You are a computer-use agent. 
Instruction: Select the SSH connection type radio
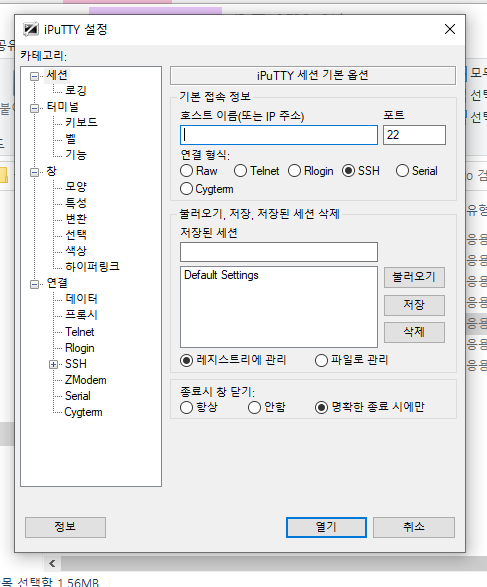pyautogui.click(x=348, y=171)
